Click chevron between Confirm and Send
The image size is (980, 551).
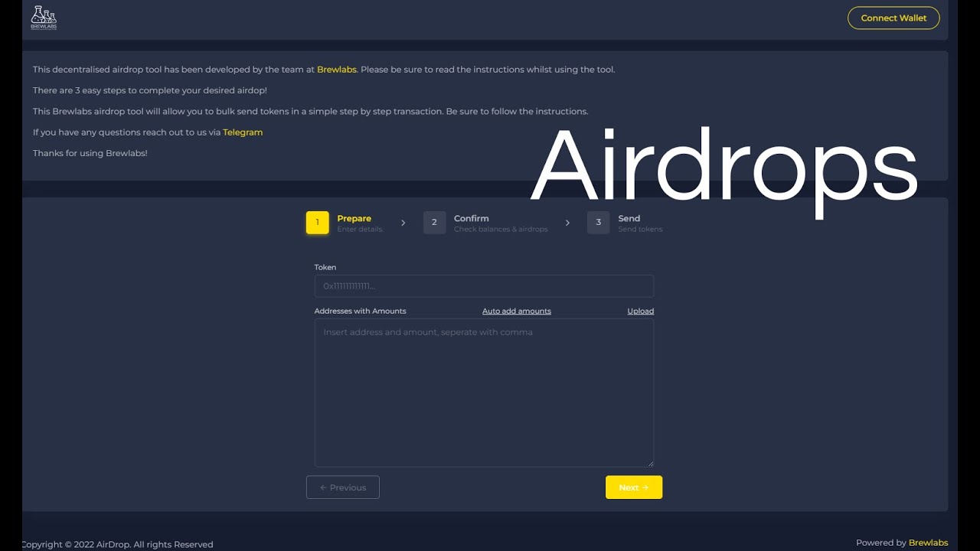[567, 223]
